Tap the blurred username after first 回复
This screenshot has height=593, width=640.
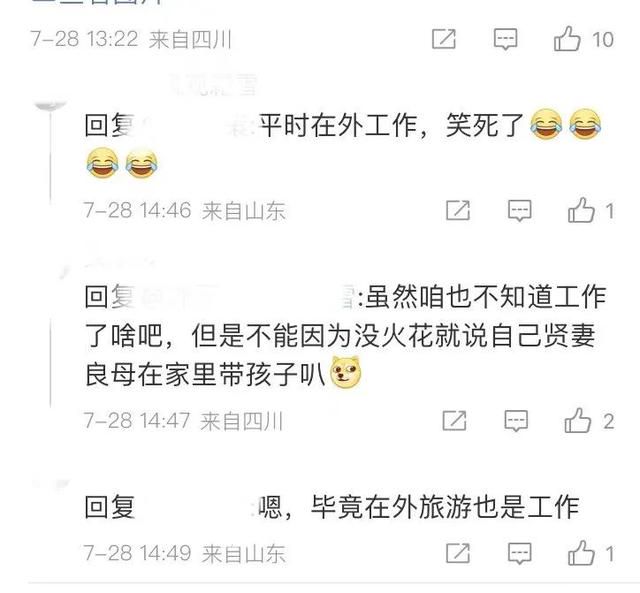coord(196,125)
